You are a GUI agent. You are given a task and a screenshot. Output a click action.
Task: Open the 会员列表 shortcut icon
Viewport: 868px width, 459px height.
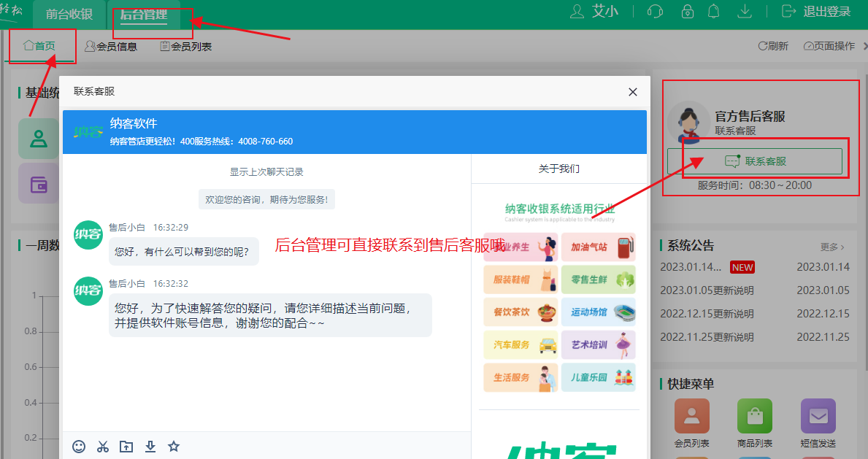pos(691,417)
